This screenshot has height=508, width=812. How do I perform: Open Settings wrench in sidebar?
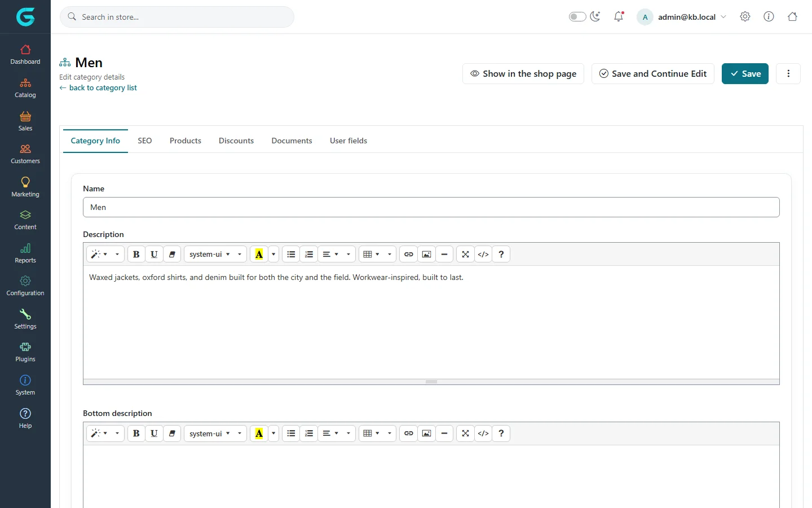click(x=25, y=319)
